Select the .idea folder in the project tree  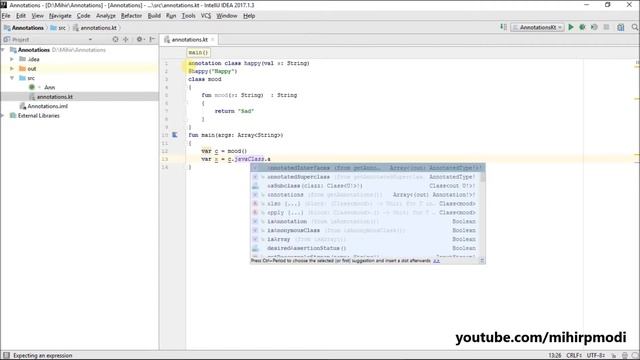coord(33,59)
